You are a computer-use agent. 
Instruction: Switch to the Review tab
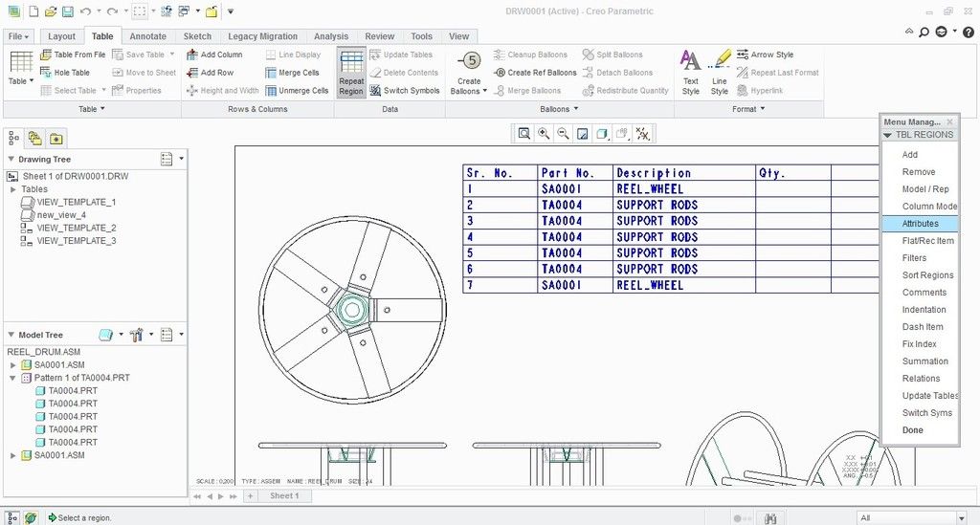pos(380,37)
